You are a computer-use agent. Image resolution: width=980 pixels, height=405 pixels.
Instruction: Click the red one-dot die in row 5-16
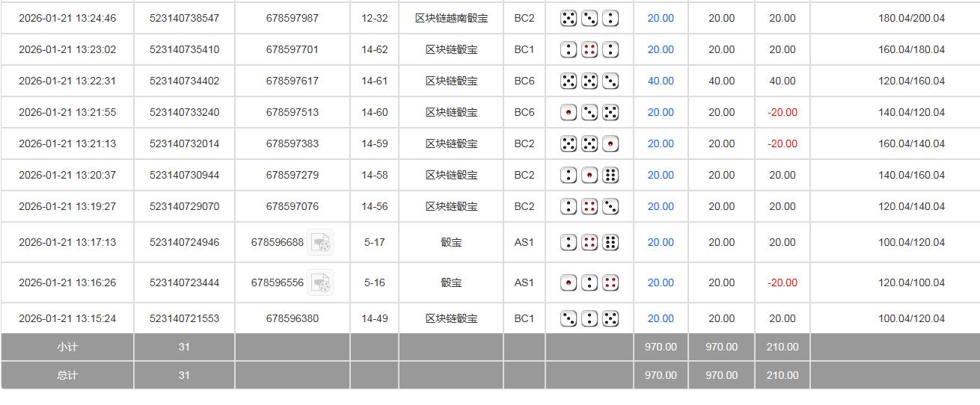point(569,282)
